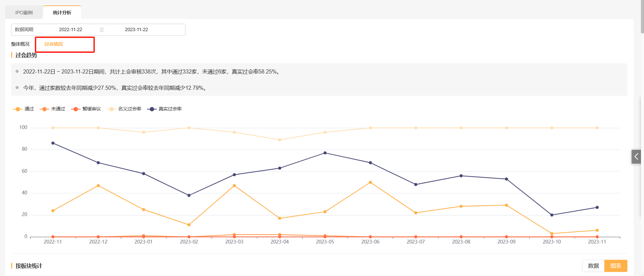Viewport: 644px width, 276px height.
Task: Switch to 数据 view button
Action: coord(593,266)
